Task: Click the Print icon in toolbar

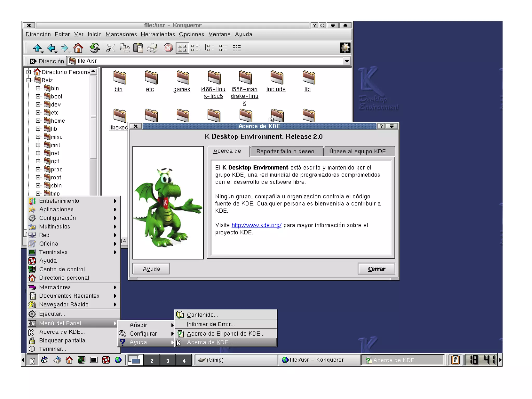Action: 152,48
